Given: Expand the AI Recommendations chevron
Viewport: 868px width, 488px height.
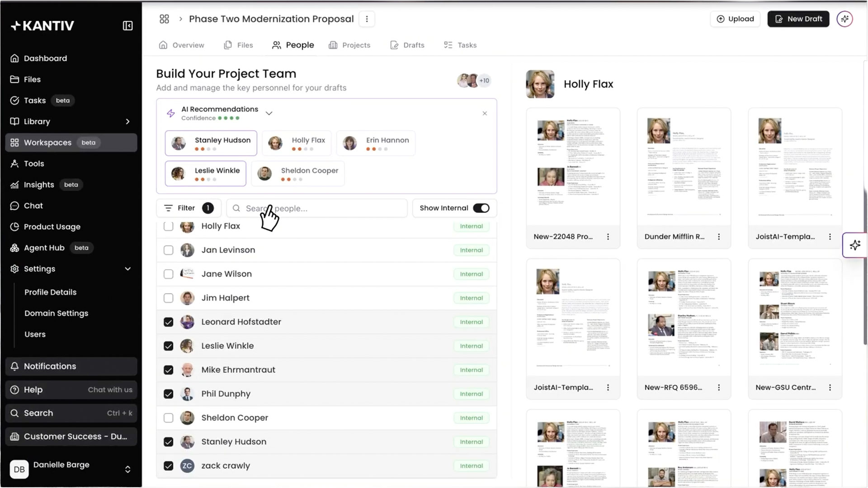Looking at the screenshot, I should click(x=269, y=113).
